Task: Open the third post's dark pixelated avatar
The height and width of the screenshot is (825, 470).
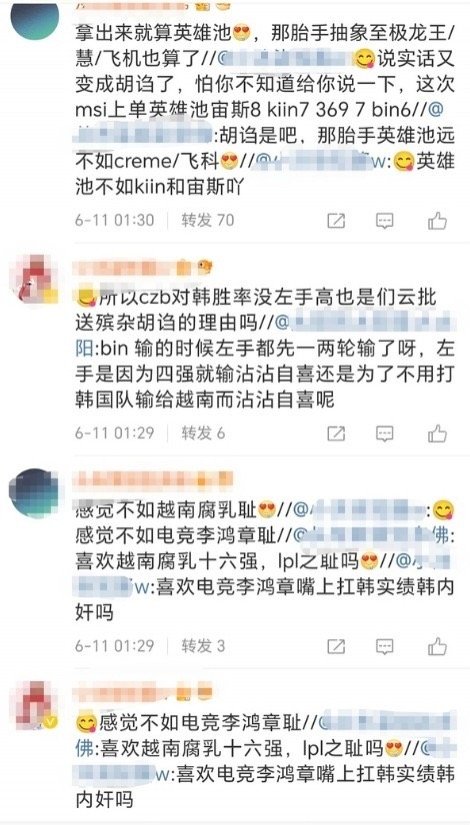Action: click(x=34, y=493)
